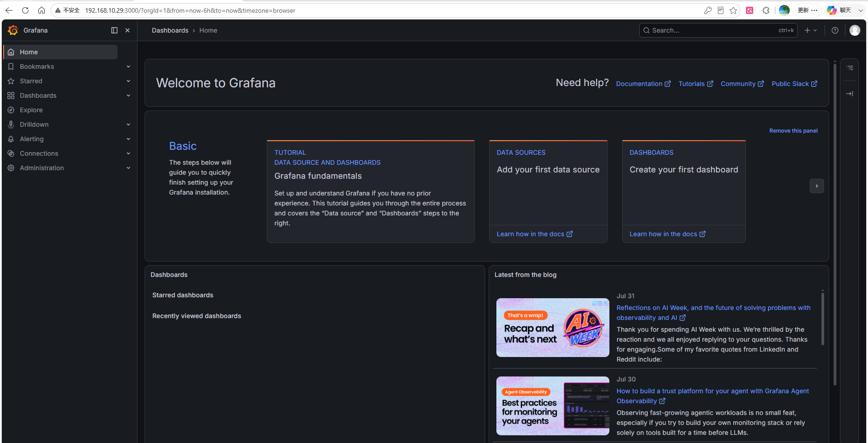
Task: Open the AI Week recap blog thumbnail
Action: pyautogui.click(x=553, y=328)
